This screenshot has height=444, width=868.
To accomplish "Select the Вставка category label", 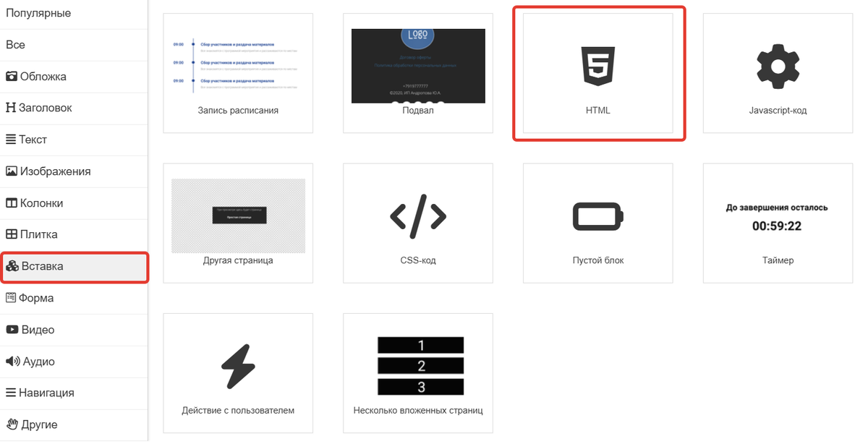I will tap(43, 266).
